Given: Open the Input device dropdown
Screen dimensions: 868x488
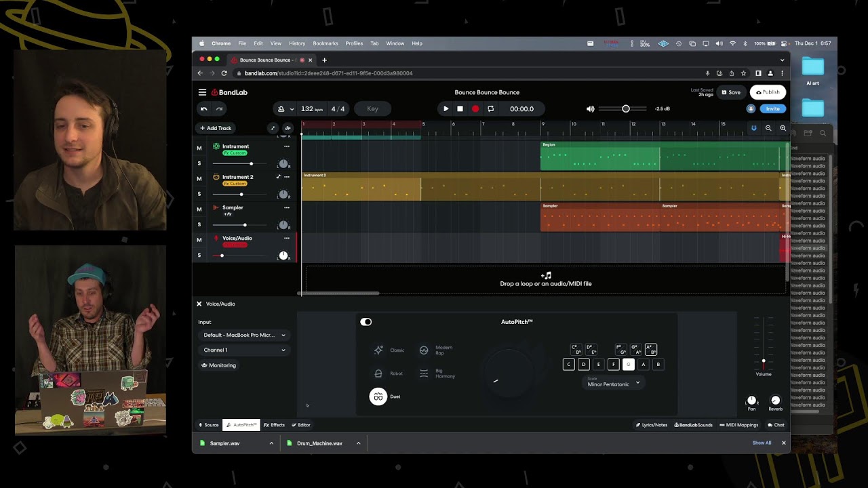Looking at the screenshot, I should tap(245, 335).
